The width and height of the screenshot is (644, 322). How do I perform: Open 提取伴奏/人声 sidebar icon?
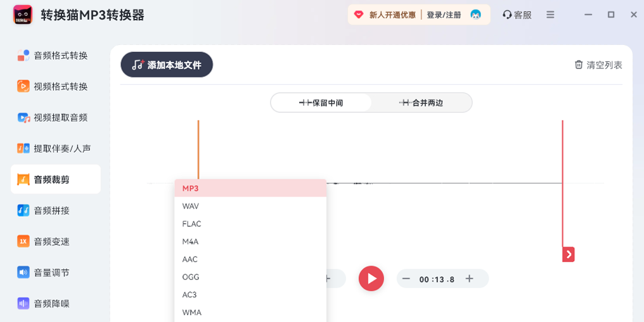coord(23,149)
